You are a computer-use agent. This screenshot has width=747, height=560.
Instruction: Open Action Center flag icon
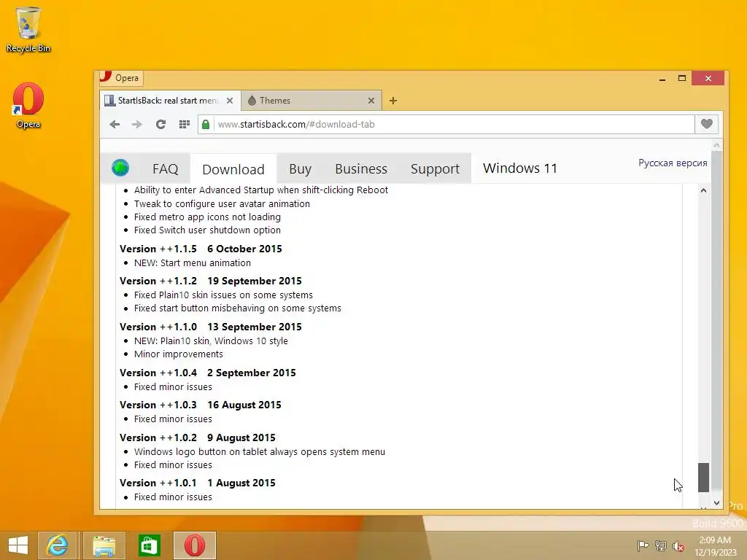[x=643, y=545]
